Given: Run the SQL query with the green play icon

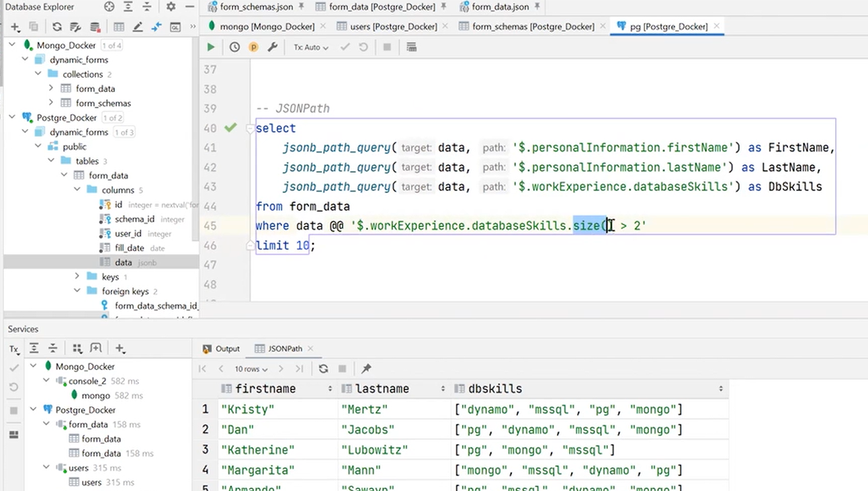Looking at the screenshot, I should click(210, 47).
